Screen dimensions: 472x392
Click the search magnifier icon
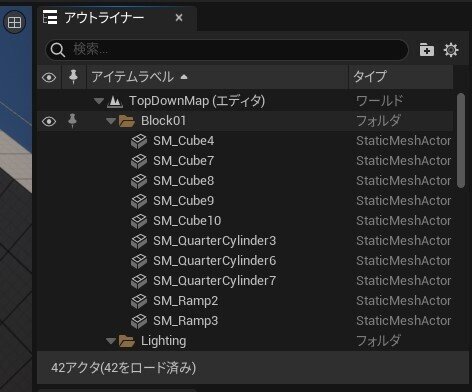pos(58,50)
